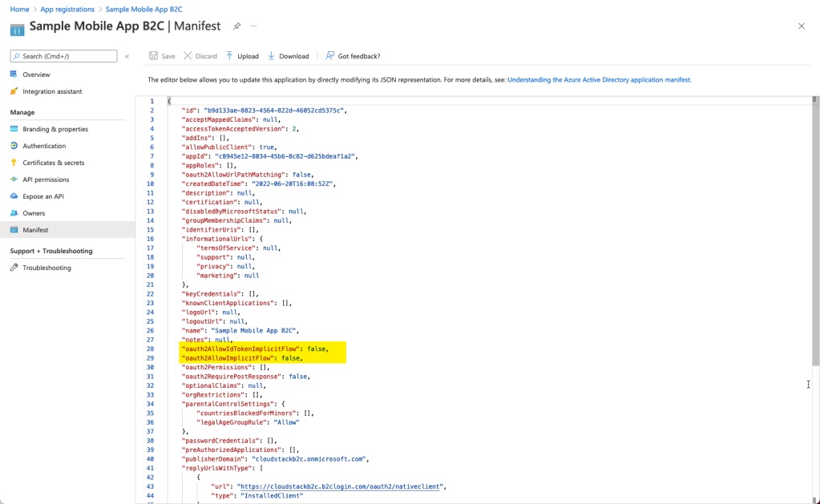The image size is (820, 504).
Task: Click the app registration icon beside the title
Action: click(18, 30)
